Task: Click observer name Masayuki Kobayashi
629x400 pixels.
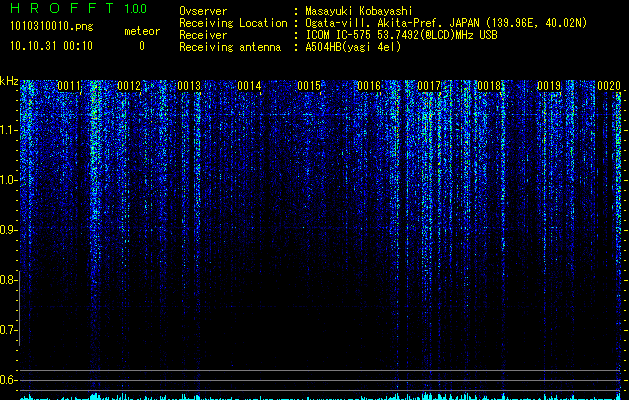Action: pyautogui.click(x=358, y=11)
